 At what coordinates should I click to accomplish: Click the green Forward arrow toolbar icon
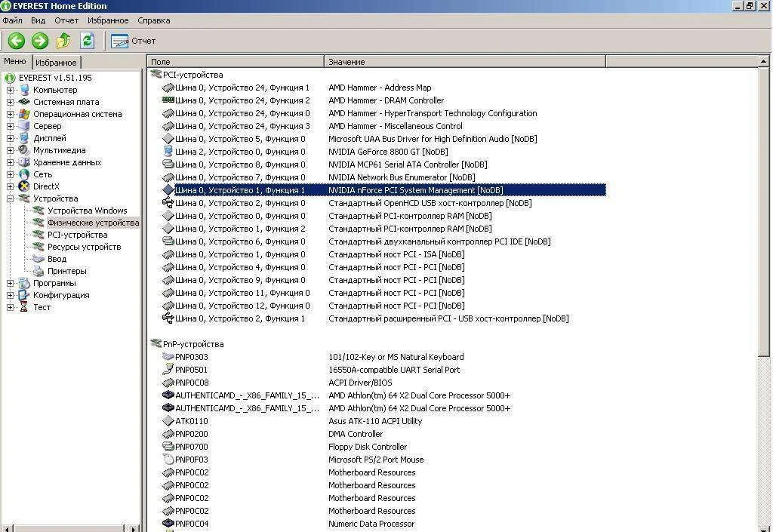40,41
